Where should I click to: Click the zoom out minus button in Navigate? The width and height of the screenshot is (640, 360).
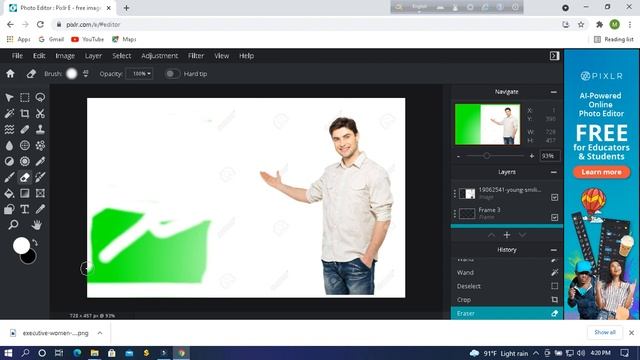[x=459, y=156]
